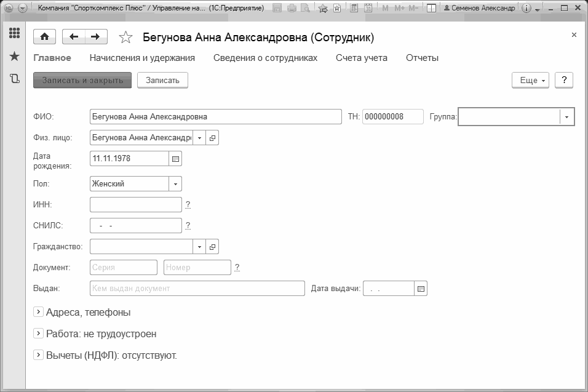Click the СНИЛС input field
The width and height of the screenshot is (588, 392).
click(x=136, y=226)
